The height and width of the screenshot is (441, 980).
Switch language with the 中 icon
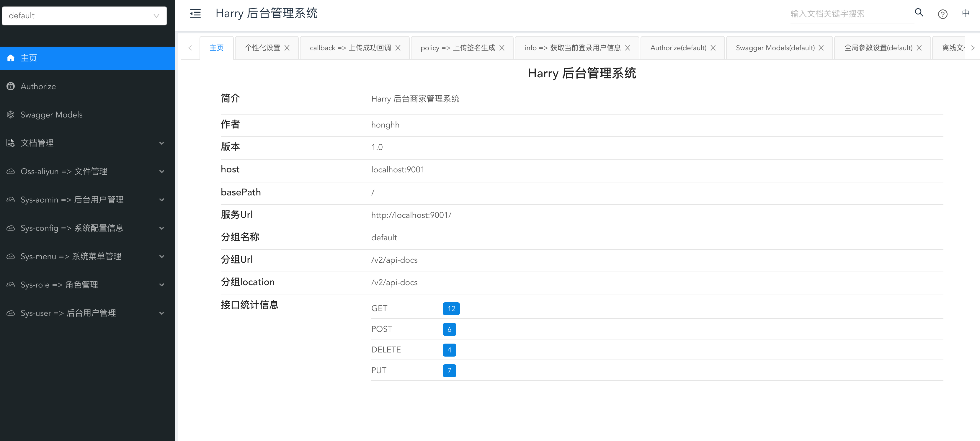tap(966, 13)
